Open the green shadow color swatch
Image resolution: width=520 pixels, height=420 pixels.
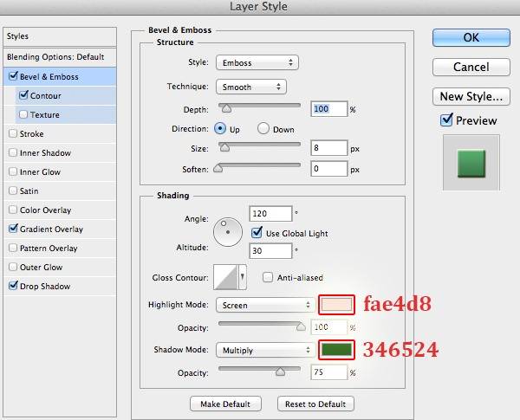pos(336,350)
